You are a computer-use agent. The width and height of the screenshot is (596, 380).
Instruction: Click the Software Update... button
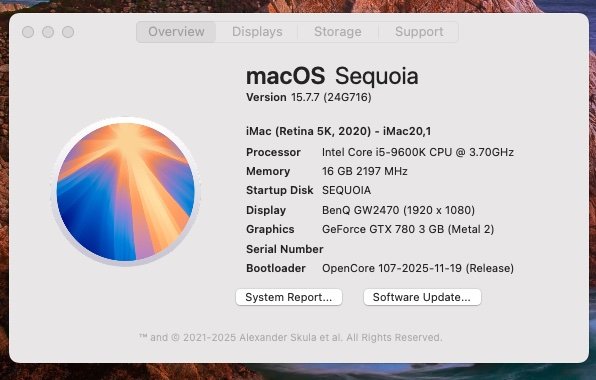(422, 297)
